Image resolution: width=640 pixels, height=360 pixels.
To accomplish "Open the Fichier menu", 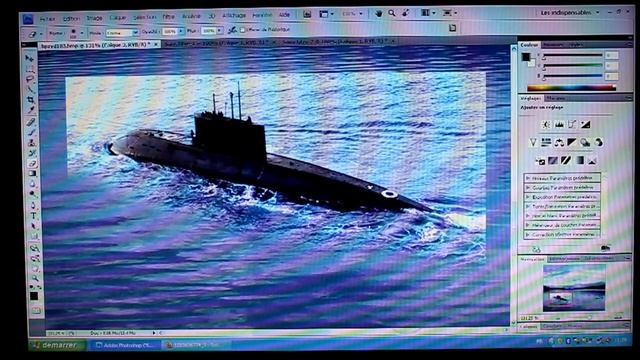I will coord(47,19).
